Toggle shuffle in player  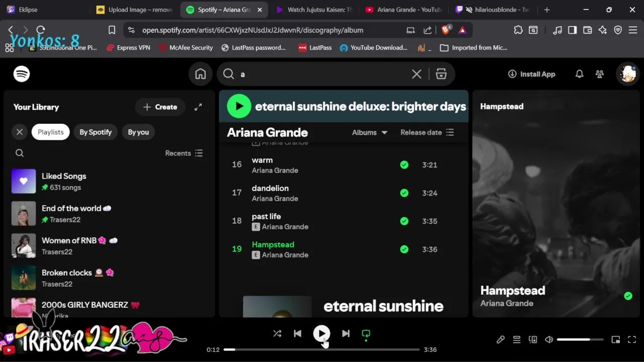coord(277,333)
